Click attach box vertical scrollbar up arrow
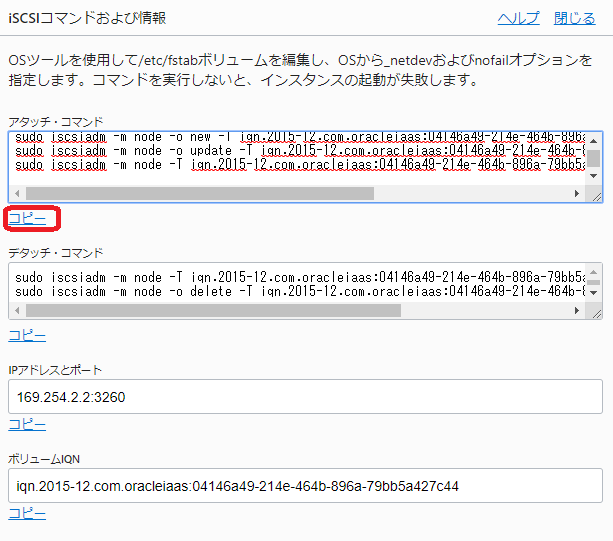The height and width of the screenshot is (541, 613). click(x=594, y=139)
